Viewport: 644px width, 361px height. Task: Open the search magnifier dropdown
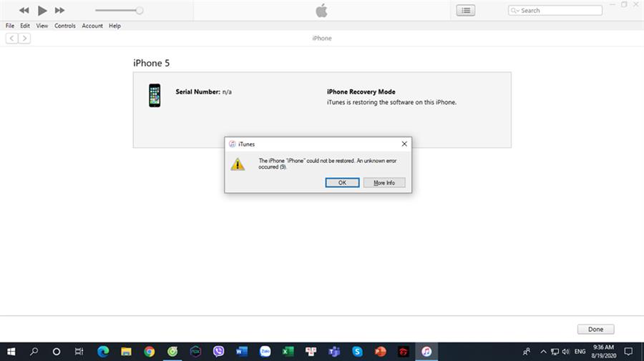tap(515, 10)
